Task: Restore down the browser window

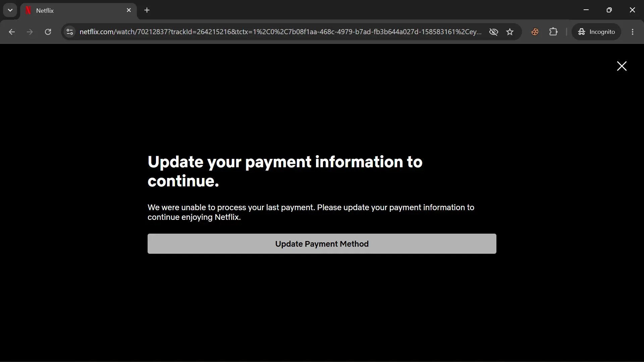Action: 609,10
